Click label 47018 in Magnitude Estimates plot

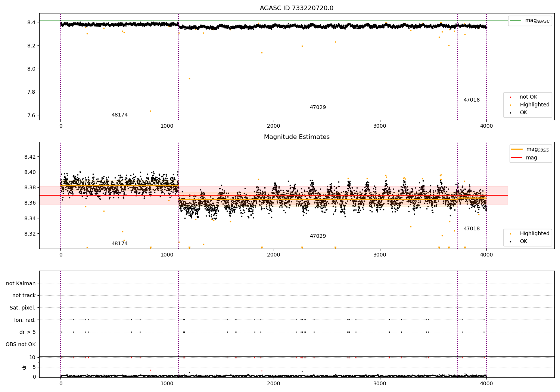click(472, 229)
